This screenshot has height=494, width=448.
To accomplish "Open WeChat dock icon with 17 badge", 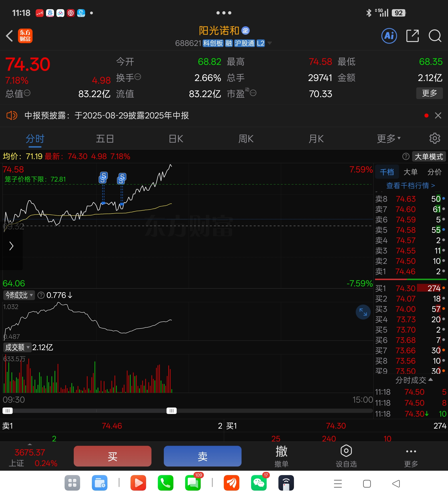I will (x=259, y=483).
